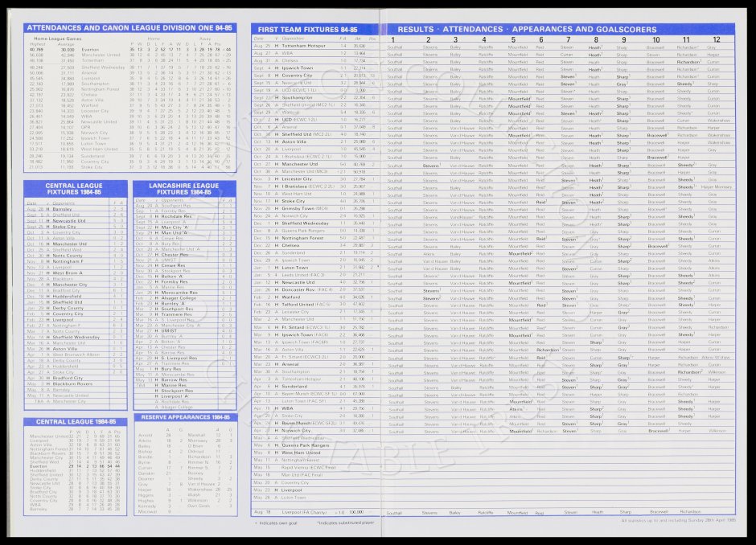Click 'Queens Park Rangers' in the May 6 fixture row
The image size is (756, 545).
coord(305,446)
